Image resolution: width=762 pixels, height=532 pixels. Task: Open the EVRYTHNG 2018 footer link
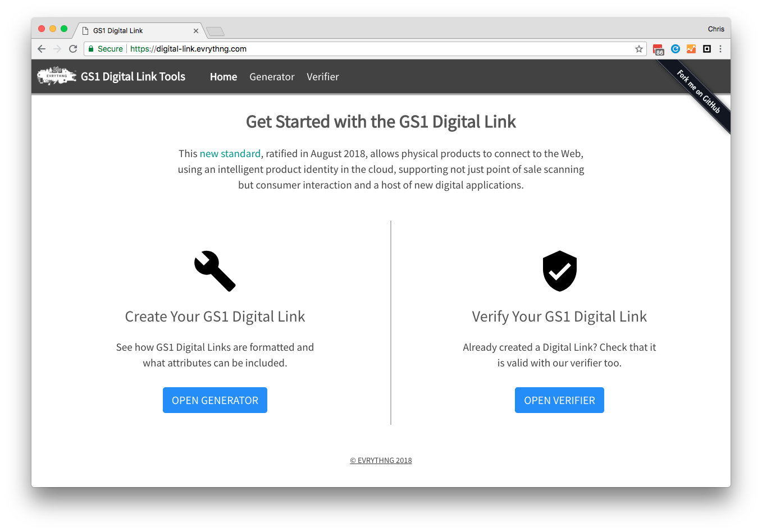(381, 460)
